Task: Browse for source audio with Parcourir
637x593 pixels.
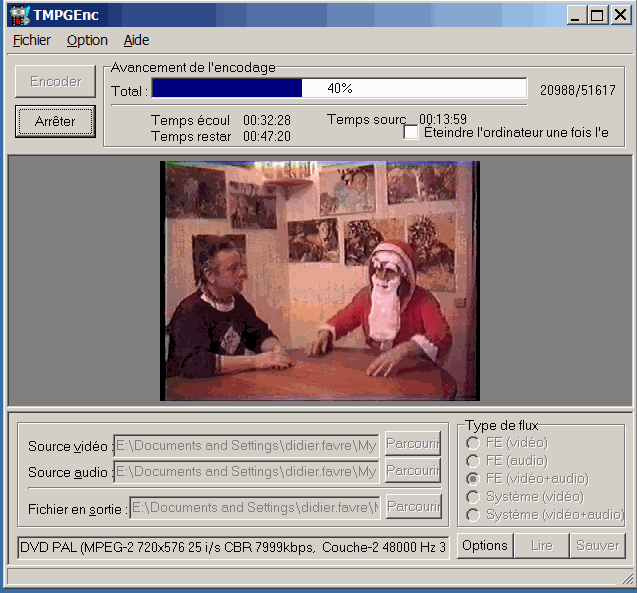Action: pos(412,471)
